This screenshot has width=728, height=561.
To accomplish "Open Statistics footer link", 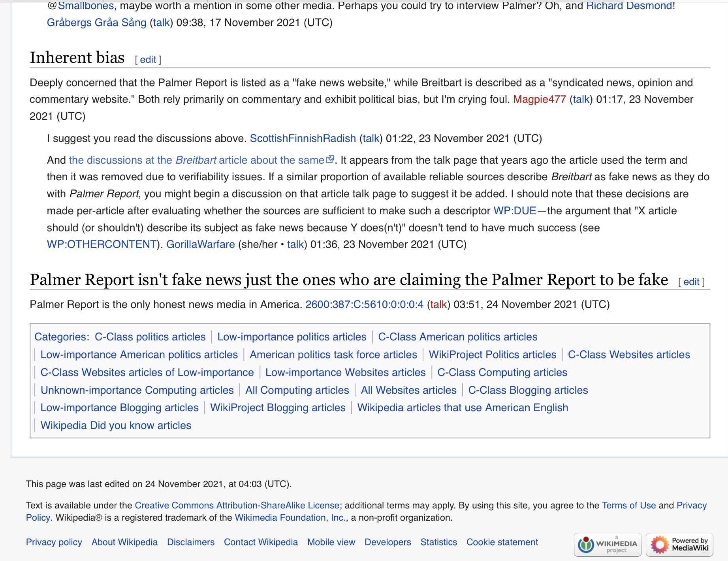I will (438, 542).
